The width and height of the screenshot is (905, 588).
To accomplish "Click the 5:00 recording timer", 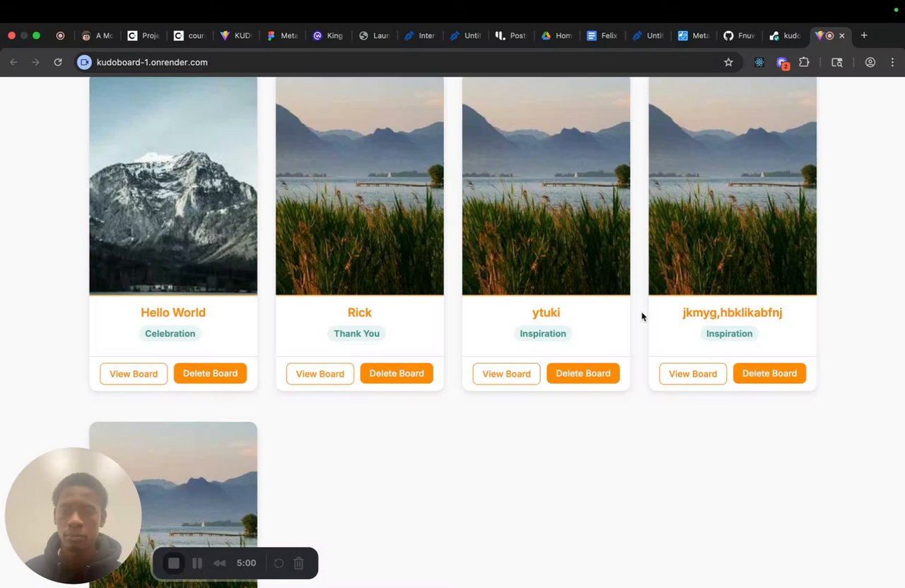I will click(x=246, y=563).
